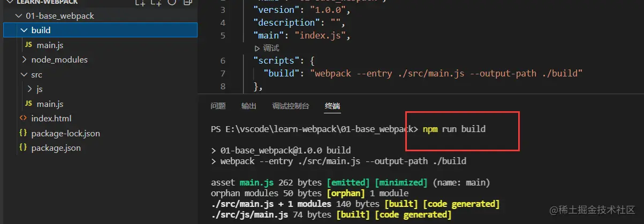
Task: Click green "main.js" in the asset line
Action: 256,183
